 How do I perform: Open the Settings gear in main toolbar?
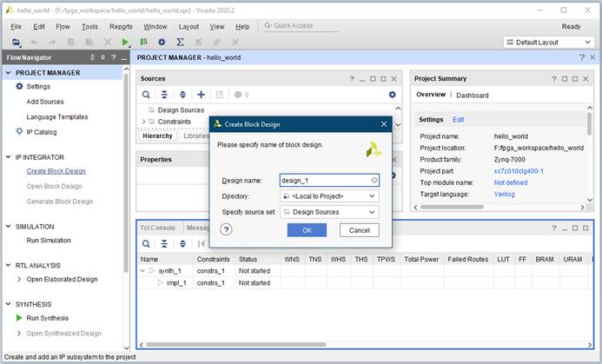[x=163, y=42]
